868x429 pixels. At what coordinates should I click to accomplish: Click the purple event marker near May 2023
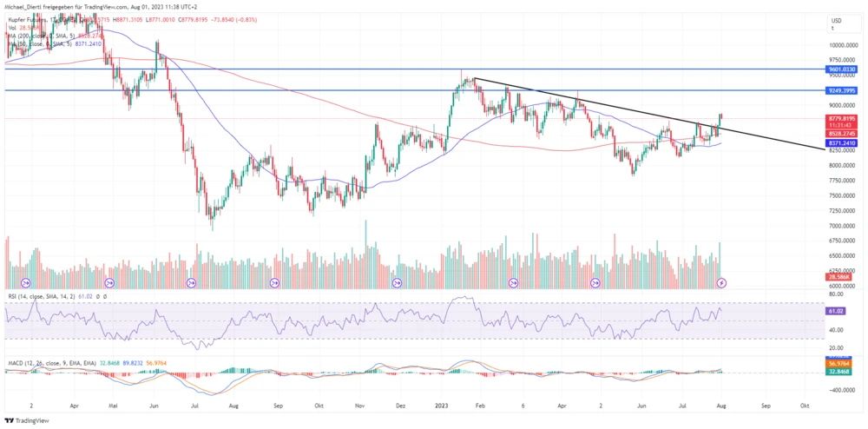pos(595,283)
